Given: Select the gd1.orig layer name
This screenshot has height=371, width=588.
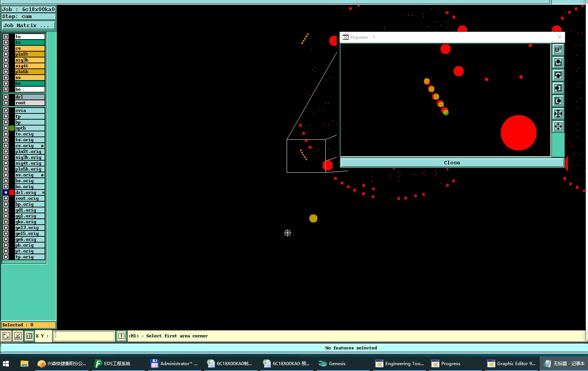Looking at the screenshot, I should click(x=30, y=210).
